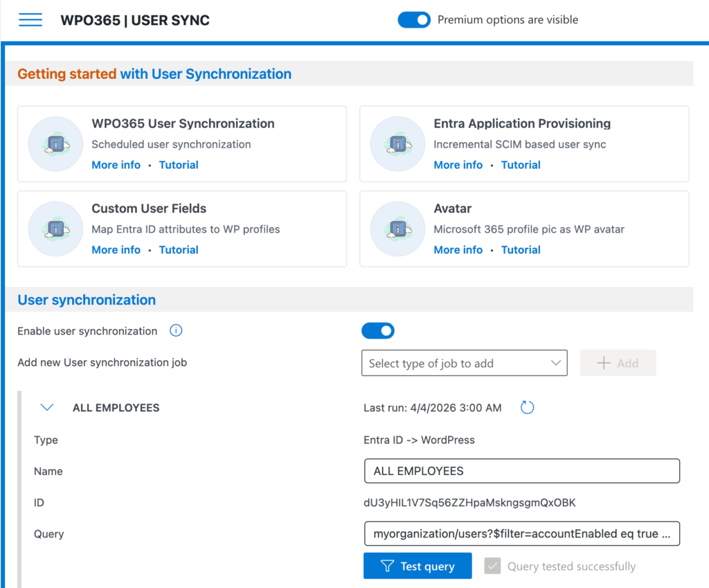This screenshot has width=709, height=588.
Task: Select the Name input field containing ALL EMPLOYEES
Action: click(521, 471)
